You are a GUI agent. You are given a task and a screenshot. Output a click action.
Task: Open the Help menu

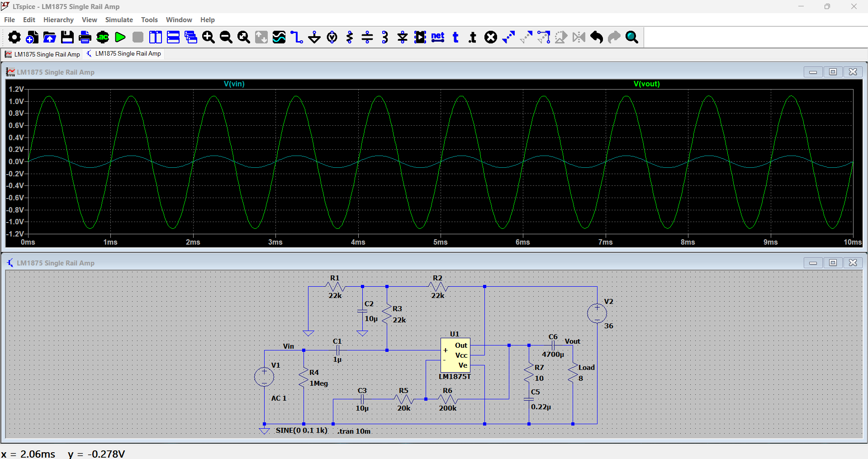pos(208,20)
